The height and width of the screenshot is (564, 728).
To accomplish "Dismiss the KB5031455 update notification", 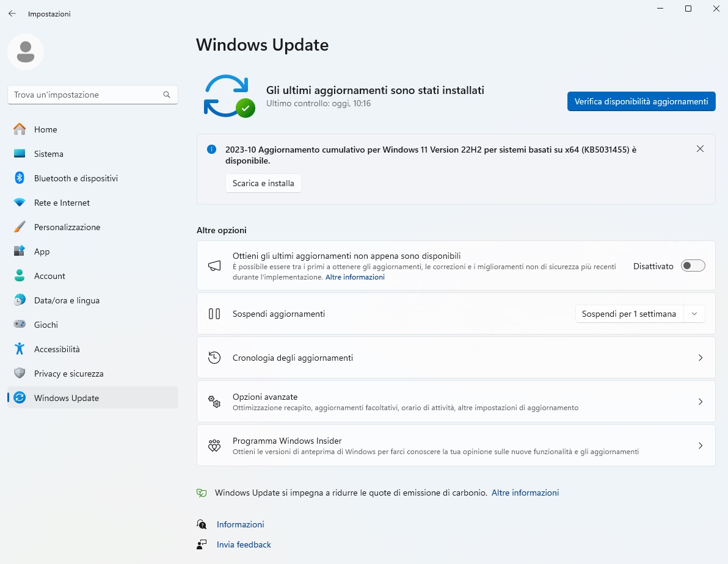I will pyautogui.click(x=700, y=149).
